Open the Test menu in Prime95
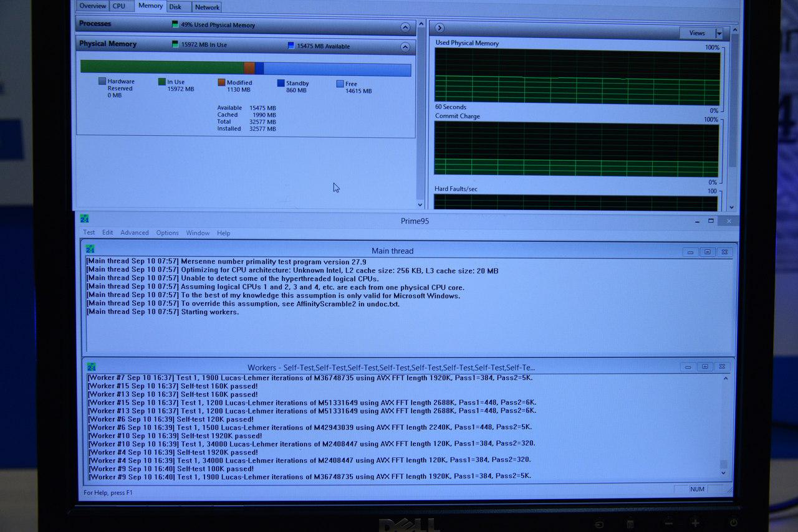 (x=89, y=232)
